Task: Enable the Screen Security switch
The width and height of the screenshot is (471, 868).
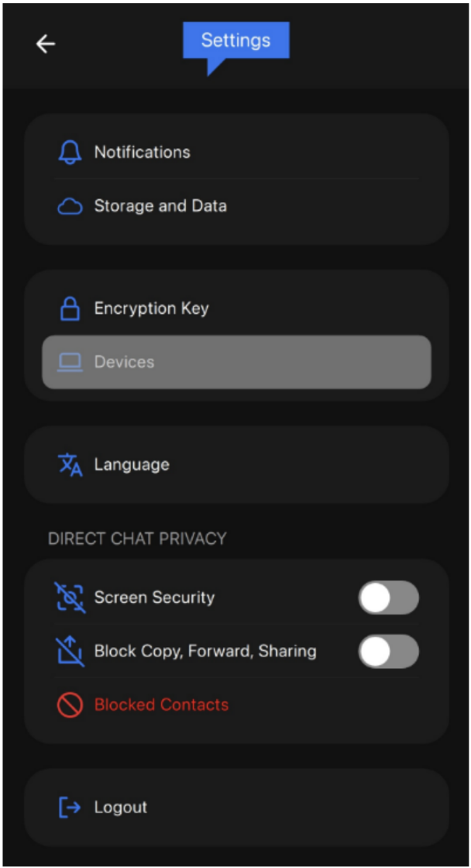Action: click(x=389, y=598)
